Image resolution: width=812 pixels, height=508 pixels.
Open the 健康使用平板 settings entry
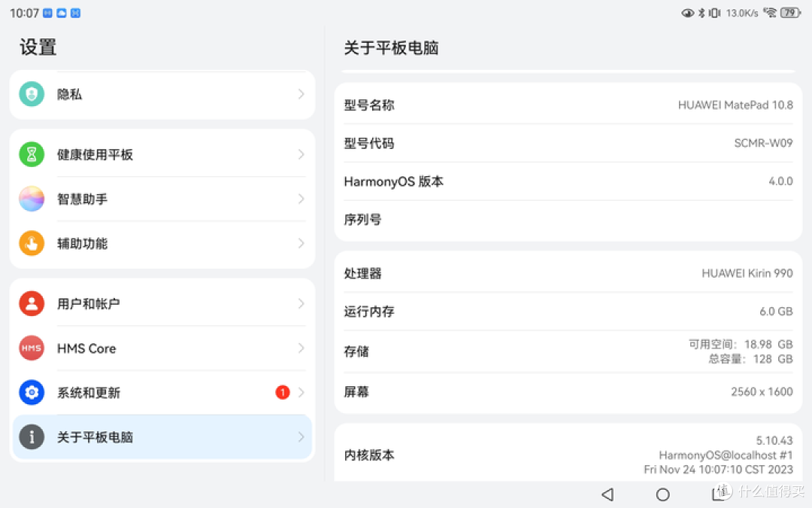[162, 154]
